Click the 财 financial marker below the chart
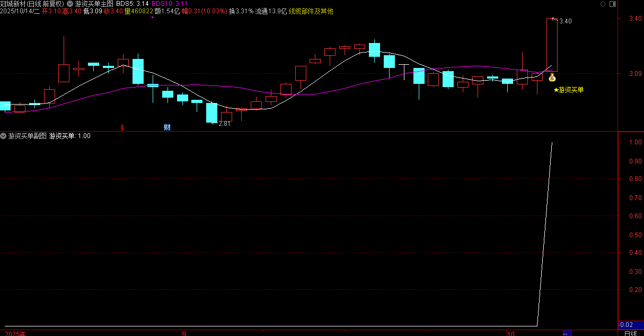The width and height of the screenshot is (644, 336). (x=167, y=127)
